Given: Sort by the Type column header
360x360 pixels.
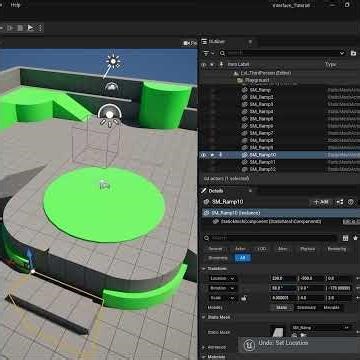Looking at the screenshot, I should tap(330, 64).
